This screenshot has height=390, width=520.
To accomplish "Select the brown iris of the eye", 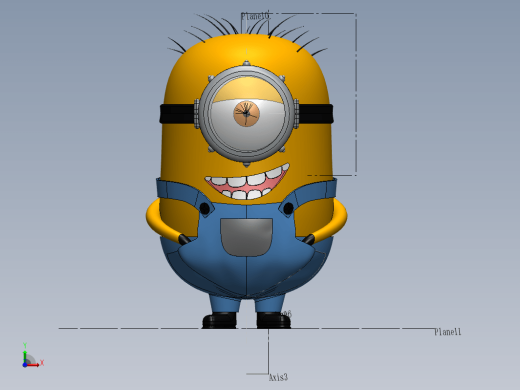I will pyautogui.click(x=246, y=113).
